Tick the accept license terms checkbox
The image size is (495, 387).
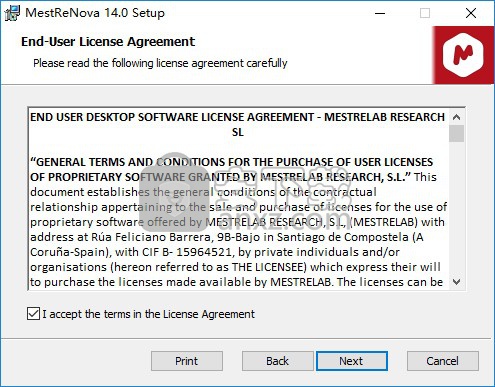[33, 314]
